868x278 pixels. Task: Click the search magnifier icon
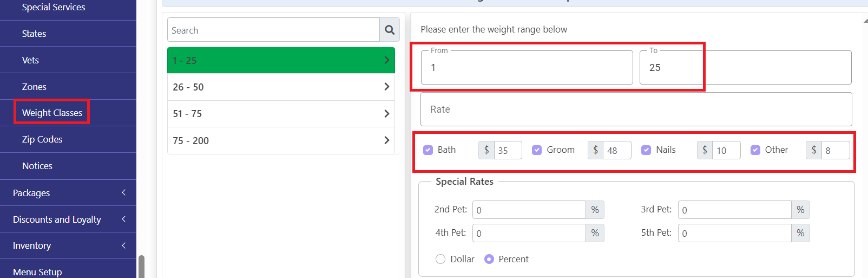(x=390, y=30)
